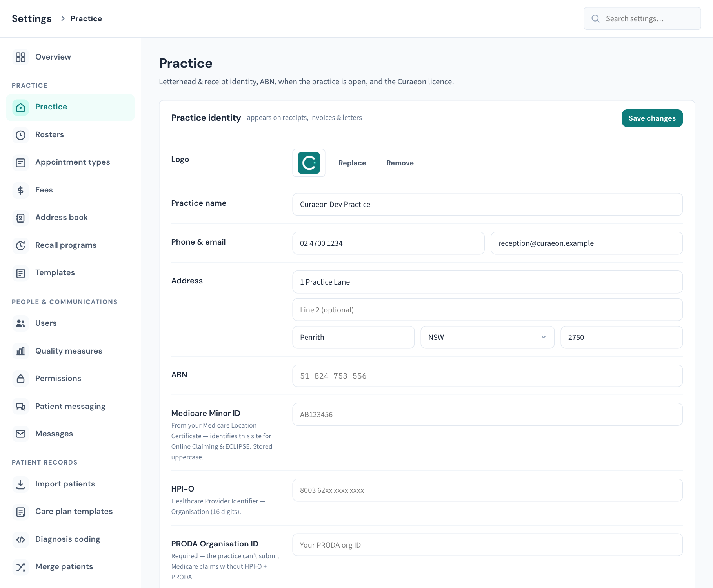Click the Merge patients shuffle icon
Screen dimensions: 713x588
tap(20, 567)
